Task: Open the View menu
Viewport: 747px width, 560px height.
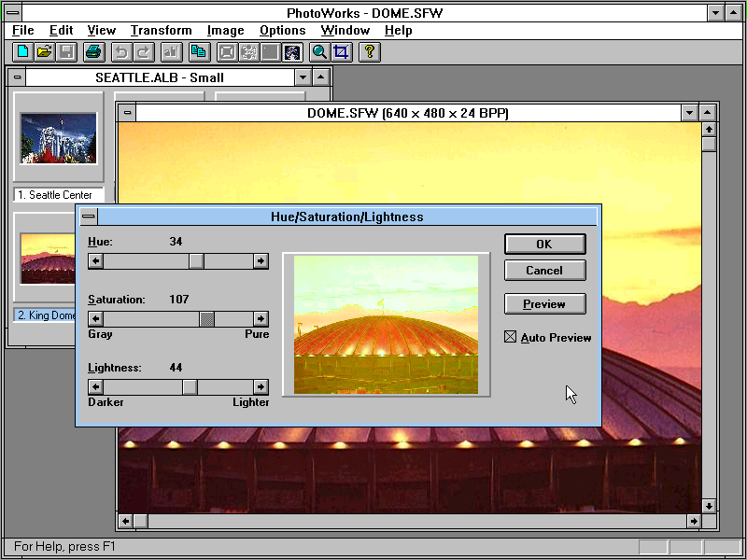Action: tap(102, 31)
